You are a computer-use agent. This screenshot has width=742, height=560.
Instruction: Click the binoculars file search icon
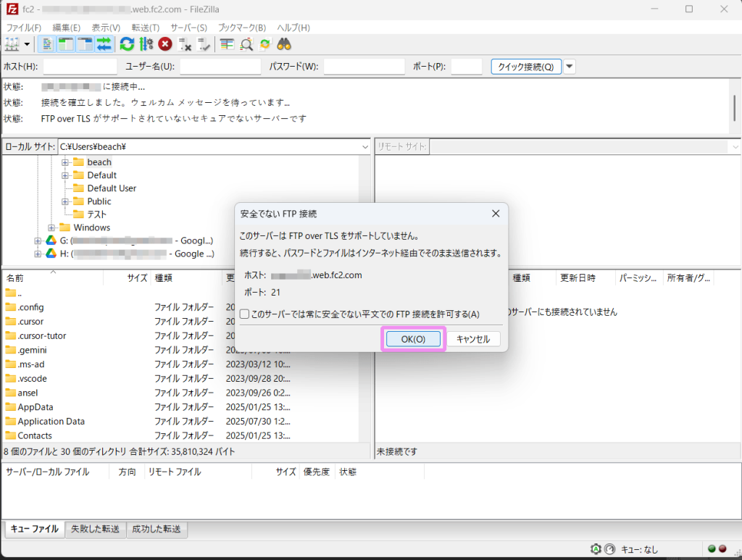(x=284, y=44)
